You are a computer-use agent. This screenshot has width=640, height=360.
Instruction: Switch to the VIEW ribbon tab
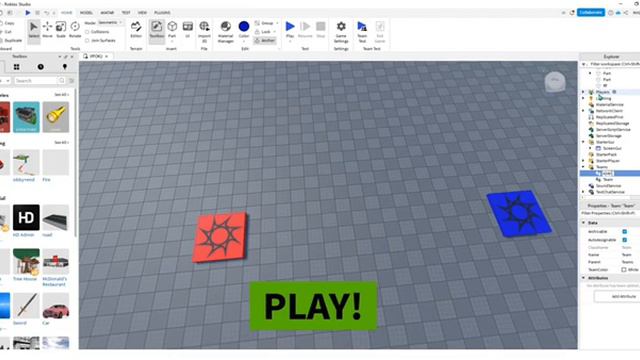142,13
